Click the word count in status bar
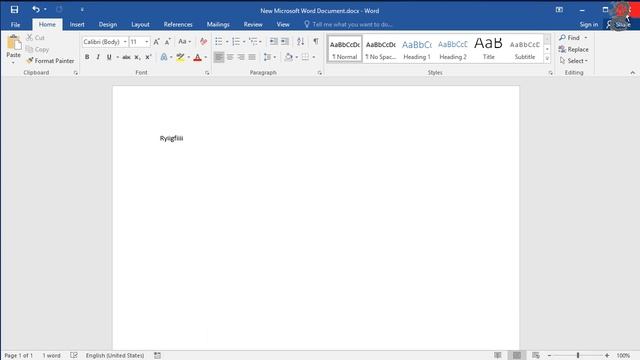Image resolution: width=640 pixels, height=360 pixels. click(x=51, y=356)
